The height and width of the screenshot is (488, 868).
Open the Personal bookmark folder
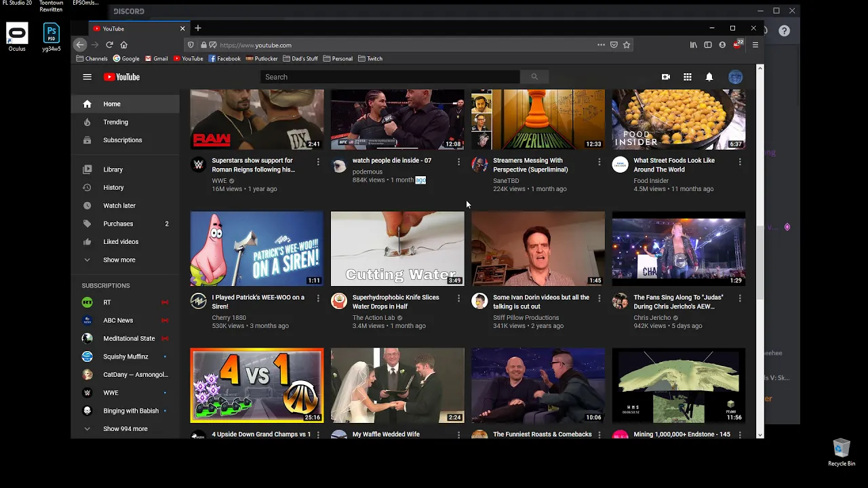(338, 58)
